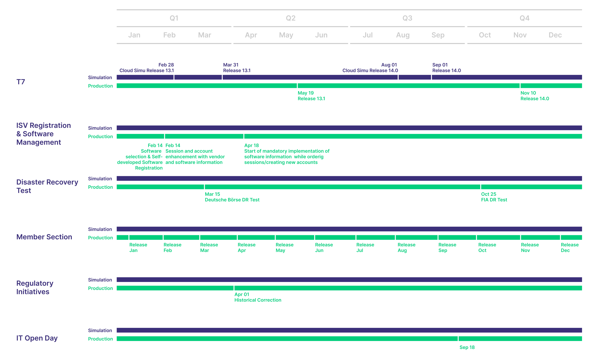This screenshot has height=364, width=606.
Task: Click the Disaster Recovery Test purple Simulation bar
Action: click(x=349, y=178)
